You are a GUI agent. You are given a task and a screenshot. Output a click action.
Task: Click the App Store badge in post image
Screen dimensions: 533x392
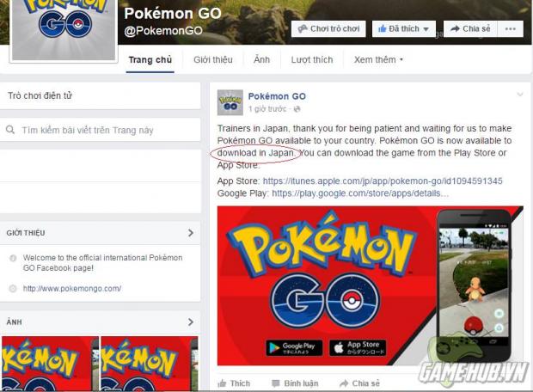358,348
